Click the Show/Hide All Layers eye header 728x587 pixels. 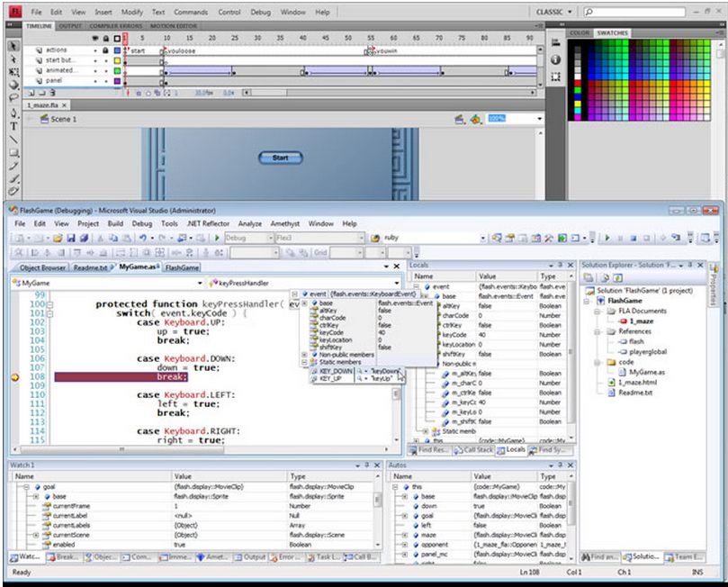point(95,38)
